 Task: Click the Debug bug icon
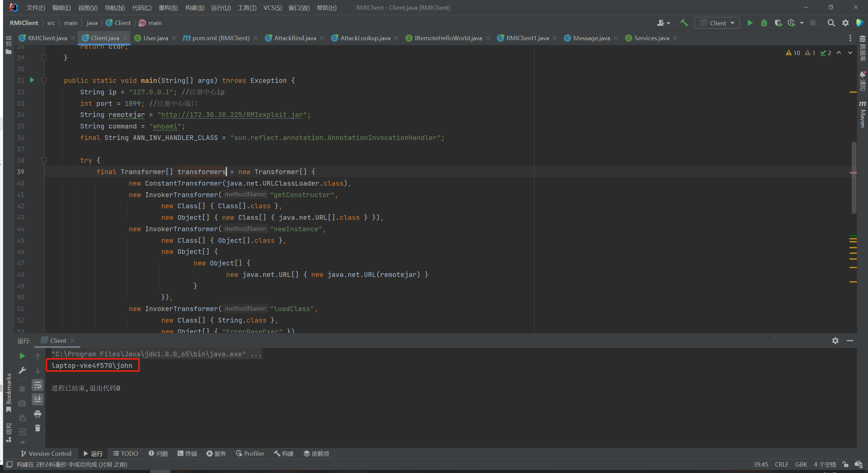point(764,23)
